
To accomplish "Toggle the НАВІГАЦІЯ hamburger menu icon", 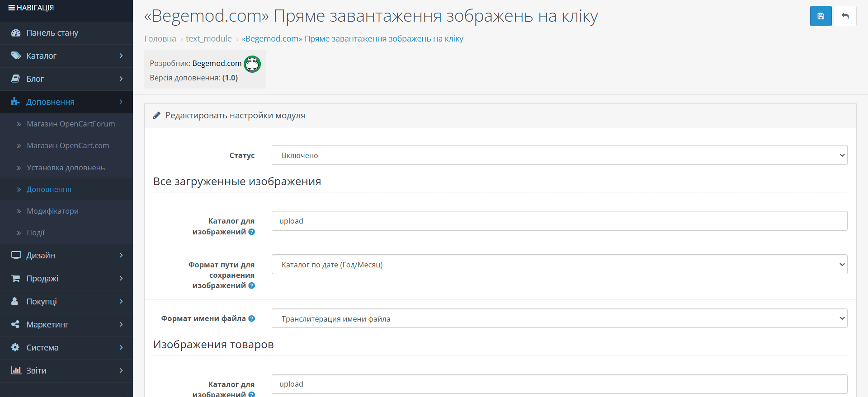I will pos(12,8).
